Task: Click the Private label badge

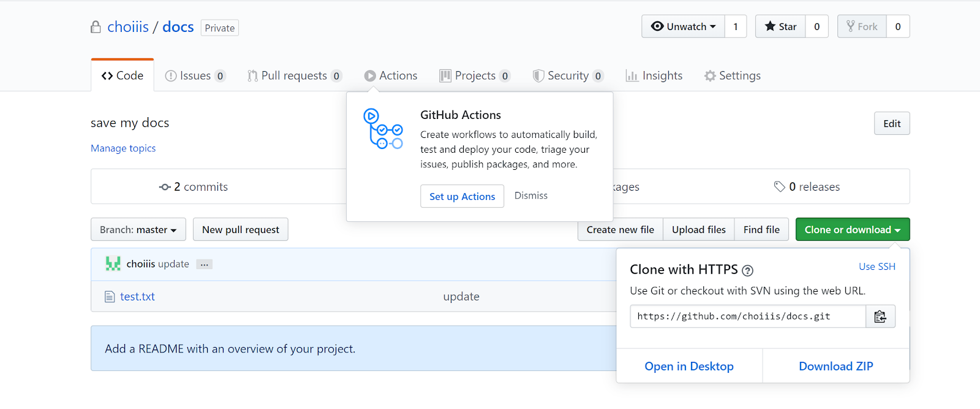Action: click(220, 28)
